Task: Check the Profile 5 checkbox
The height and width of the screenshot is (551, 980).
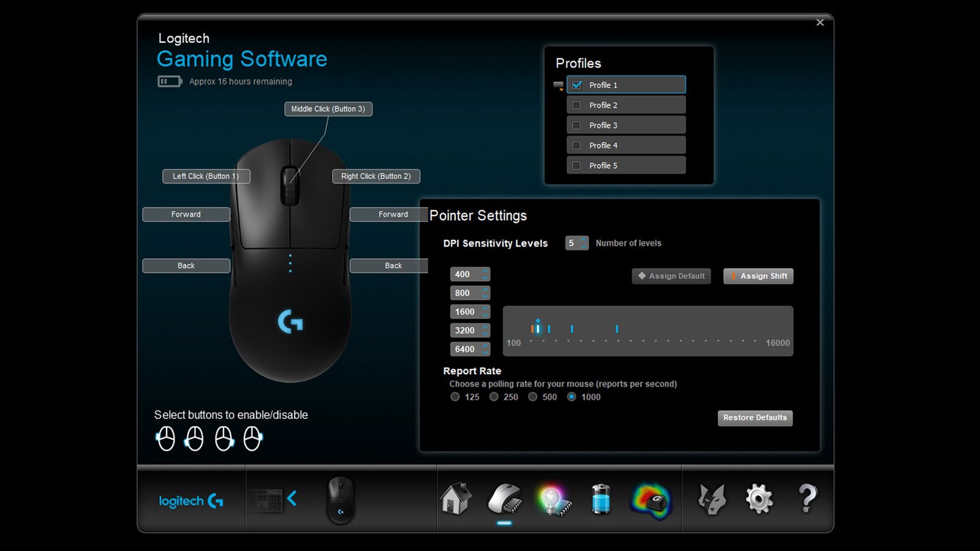Action: (576, 165)
